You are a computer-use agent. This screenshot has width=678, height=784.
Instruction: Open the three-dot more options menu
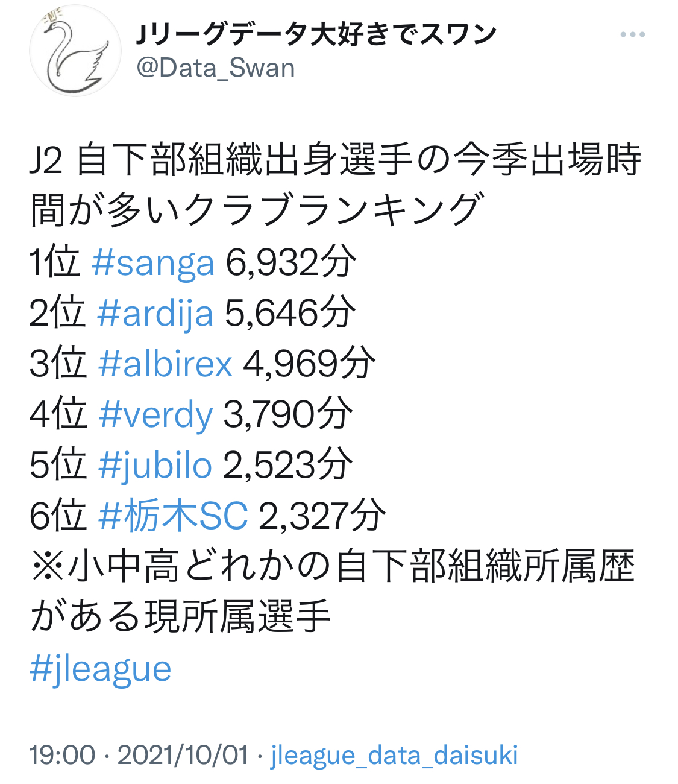(x=632, y=35)
